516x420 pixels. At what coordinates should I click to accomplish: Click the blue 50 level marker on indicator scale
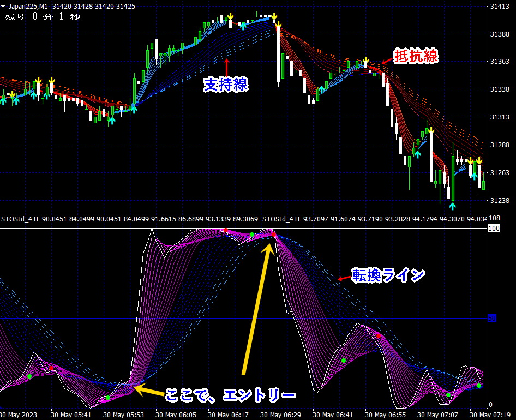coord(491,318)
